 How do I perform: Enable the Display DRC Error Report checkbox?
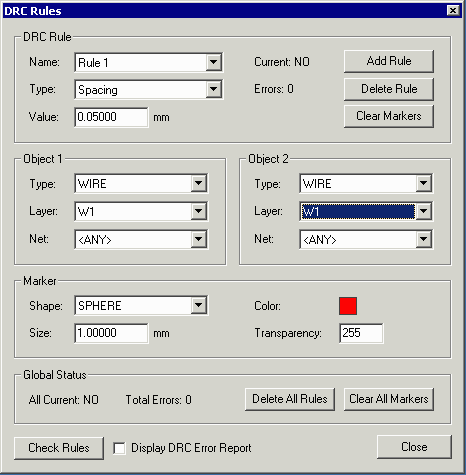click(x=119, y=448)
